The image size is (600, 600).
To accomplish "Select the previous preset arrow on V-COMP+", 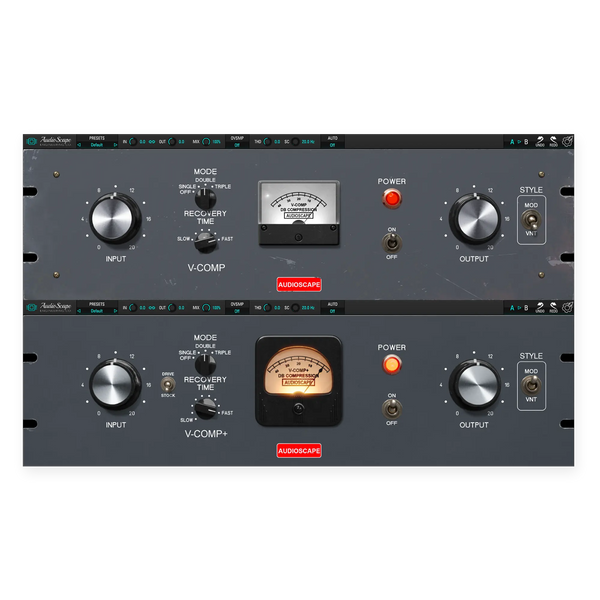I will [79, 311].
